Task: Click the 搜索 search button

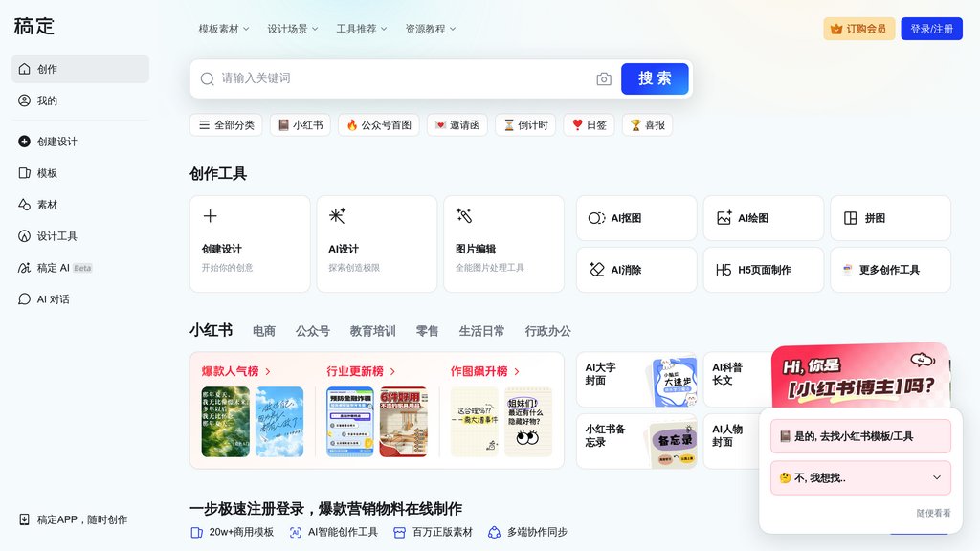Action: tap(655, 78)
